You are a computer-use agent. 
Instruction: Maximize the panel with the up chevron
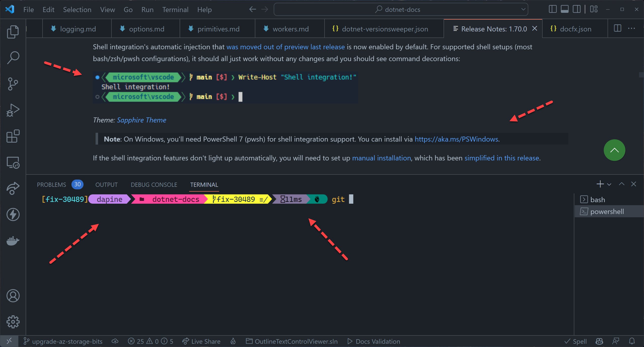coord(622,184)
